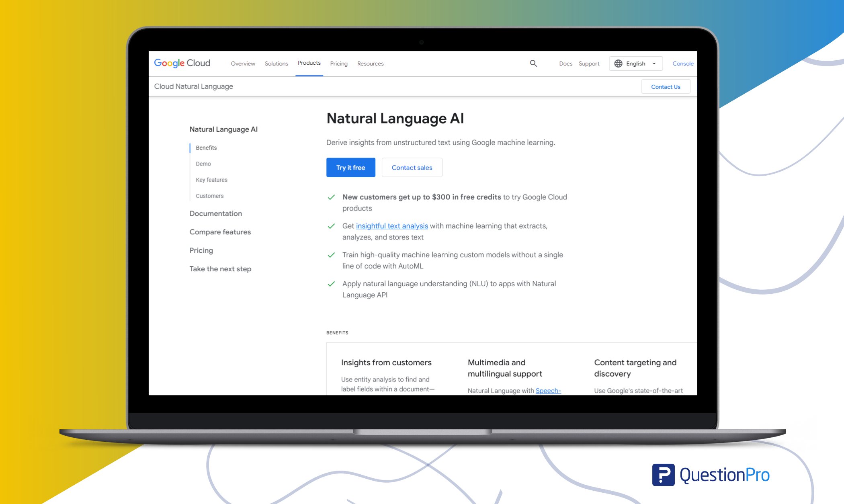
Task: Open the Support link
Action: [589, 64]
